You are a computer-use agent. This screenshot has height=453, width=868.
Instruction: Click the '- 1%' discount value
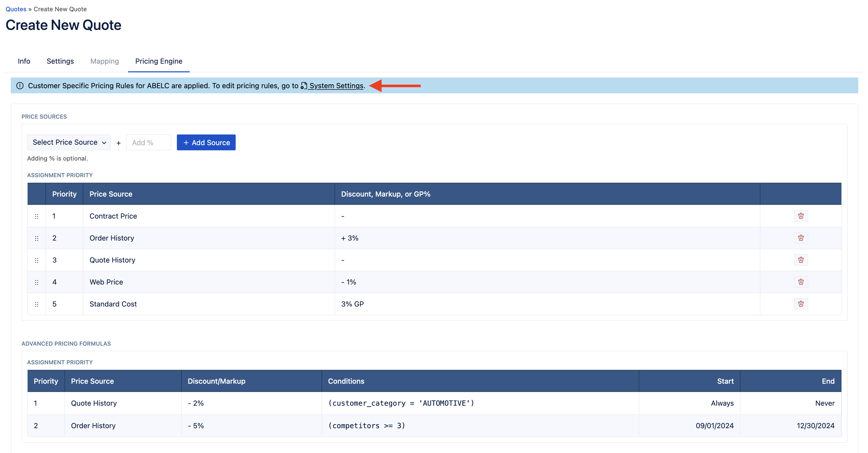349,282
